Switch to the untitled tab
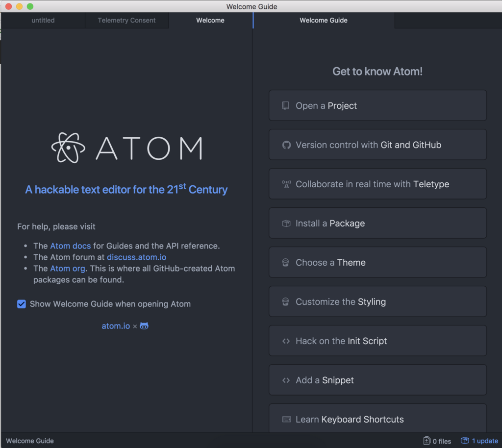The width and height of the screenshot is (502, 448). click(x=43, y=21)
